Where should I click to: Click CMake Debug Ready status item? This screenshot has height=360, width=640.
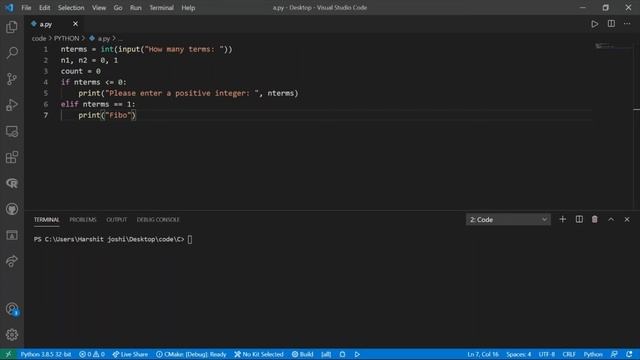pyautogui.click(x=191, y=354)
